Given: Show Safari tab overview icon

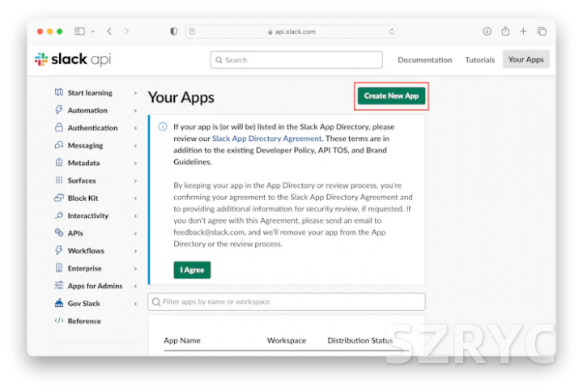Looking at the screenshot, I should pos(542,32).
